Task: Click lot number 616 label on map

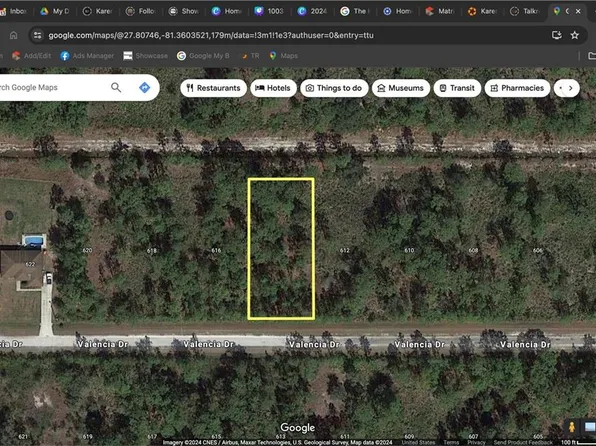Action: coord(216,250)
